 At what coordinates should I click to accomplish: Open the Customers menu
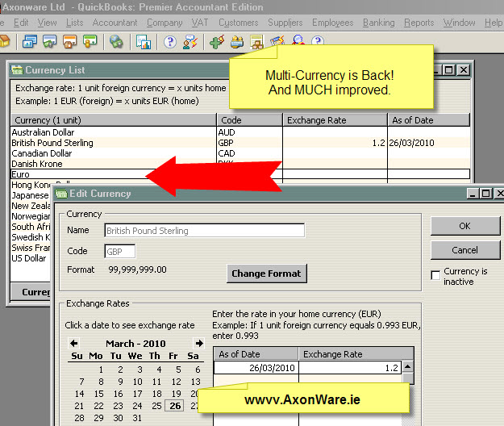click(x=239, y=23)
